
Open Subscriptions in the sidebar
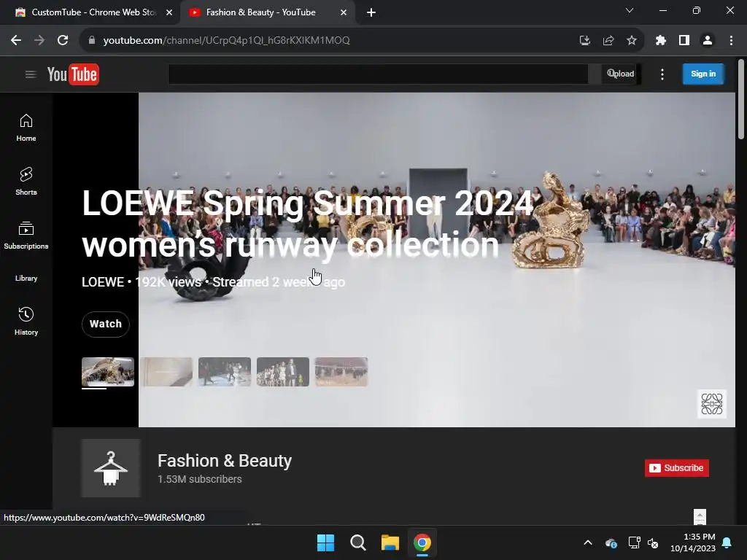(26, 236)
